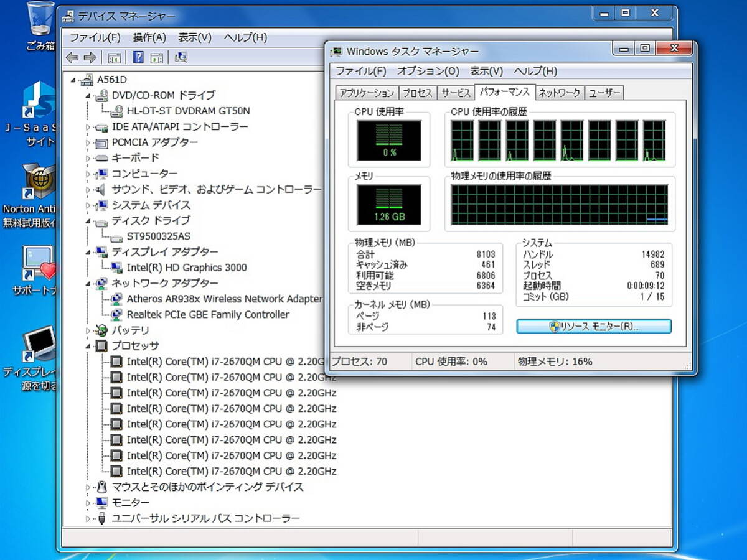Expand the キーボード node
This screenshot has height=560, width=747.
[88, 158]
